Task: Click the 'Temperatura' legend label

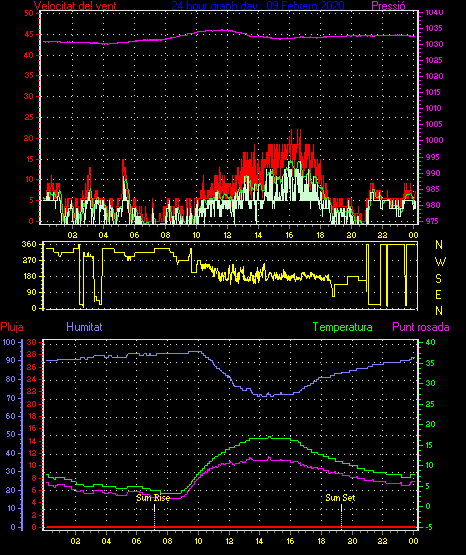Action: coord(342,327)
